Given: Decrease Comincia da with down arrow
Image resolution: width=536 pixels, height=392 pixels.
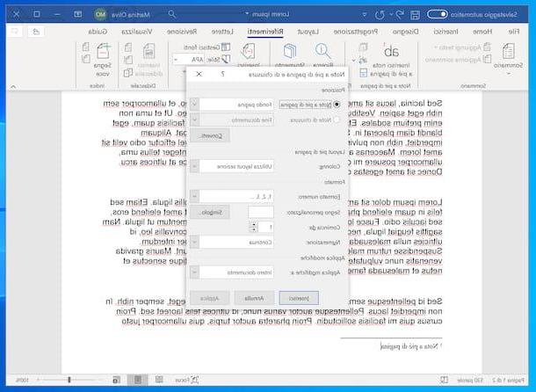Looking at the screenshot, I should (253, 229).
